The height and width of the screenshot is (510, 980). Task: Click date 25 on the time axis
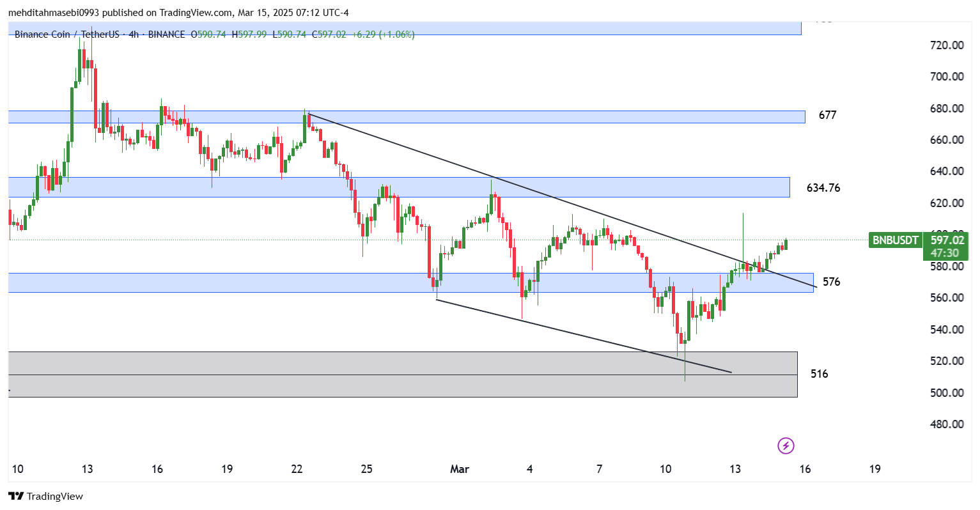coord(366,469)
